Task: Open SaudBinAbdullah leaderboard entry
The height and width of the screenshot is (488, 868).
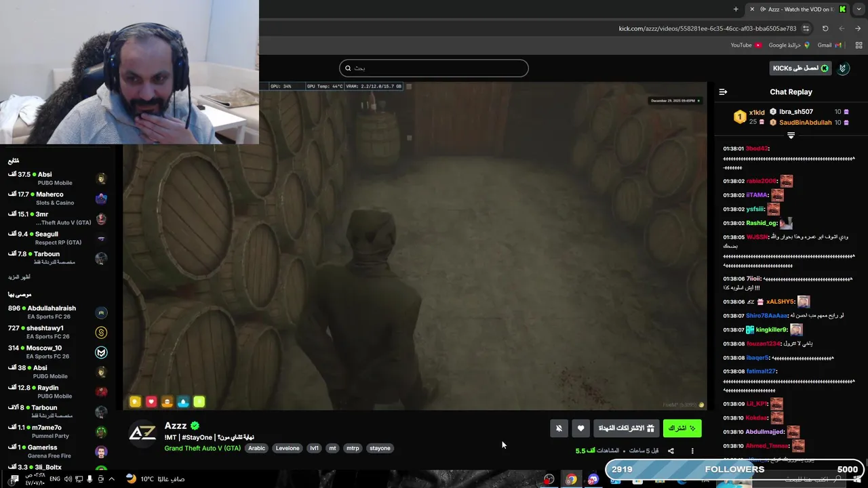Action: pos(809,123)
